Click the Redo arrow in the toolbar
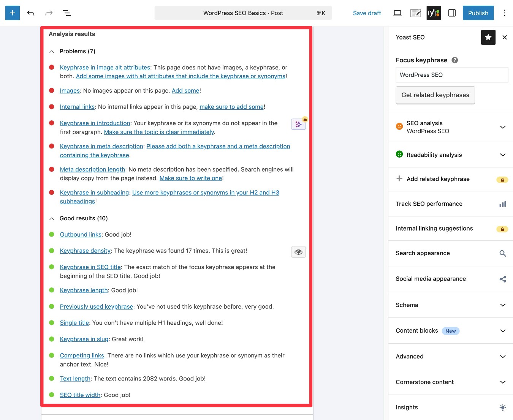 [49, 13]
